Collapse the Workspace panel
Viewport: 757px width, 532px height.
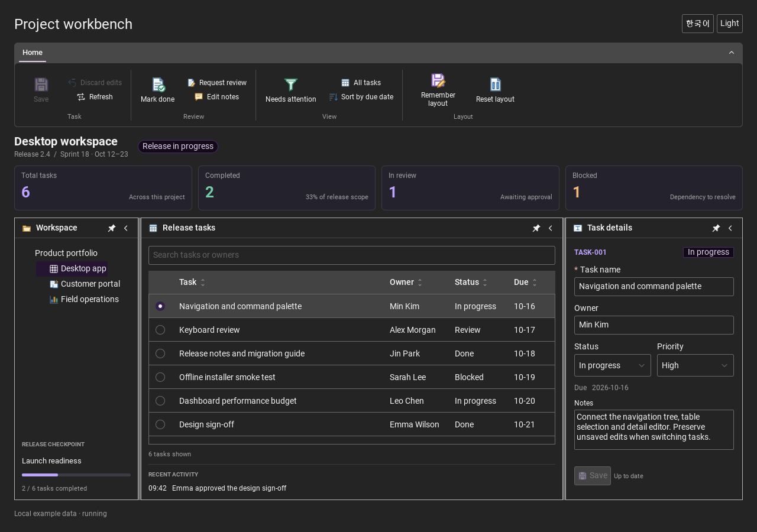pos(126,228)
